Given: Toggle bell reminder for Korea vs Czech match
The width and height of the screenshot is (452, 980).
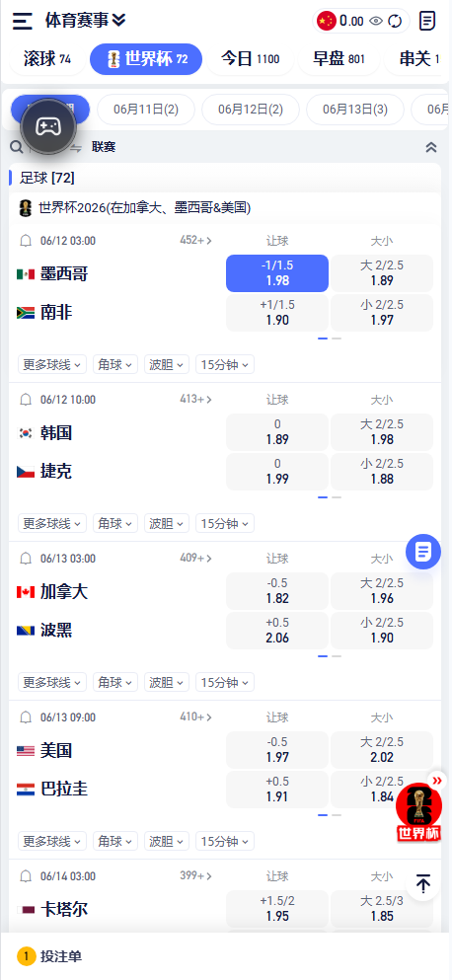Looking at the screenshot, I should [x=26, y=400].
